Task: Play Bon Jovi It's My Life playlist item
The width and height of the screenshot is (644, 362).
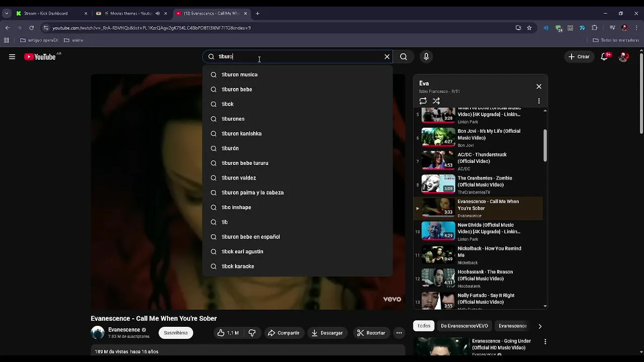Action: pyautogui.click(x=478, y=138)
